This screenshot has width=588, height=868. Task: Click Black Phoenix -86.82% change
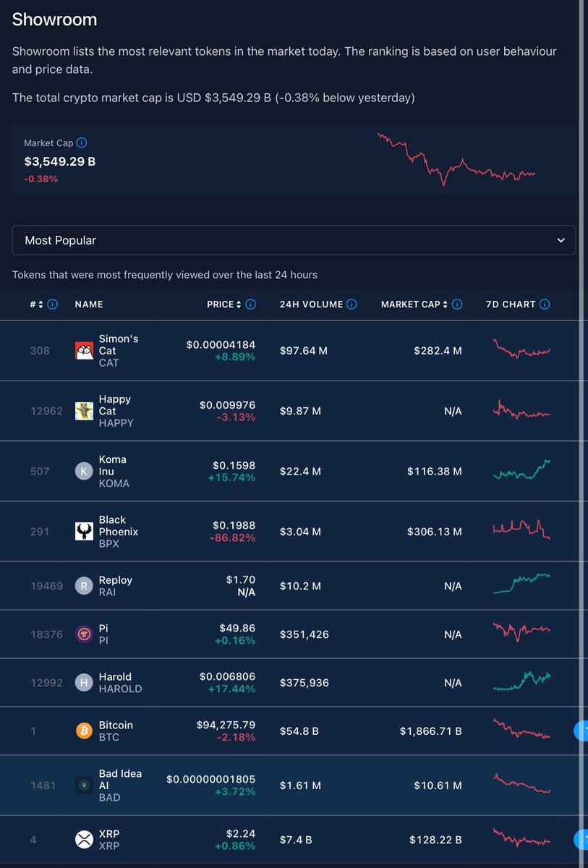coord(232,537)
